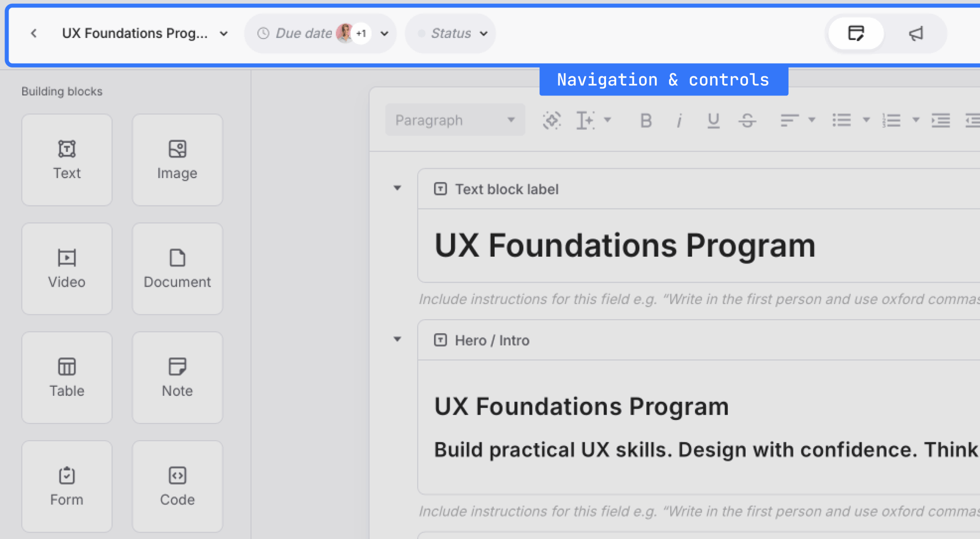Open the Paragraph style dropdown
The height and width of the screenshot is (539, 980).
click(x=455, y=120)
